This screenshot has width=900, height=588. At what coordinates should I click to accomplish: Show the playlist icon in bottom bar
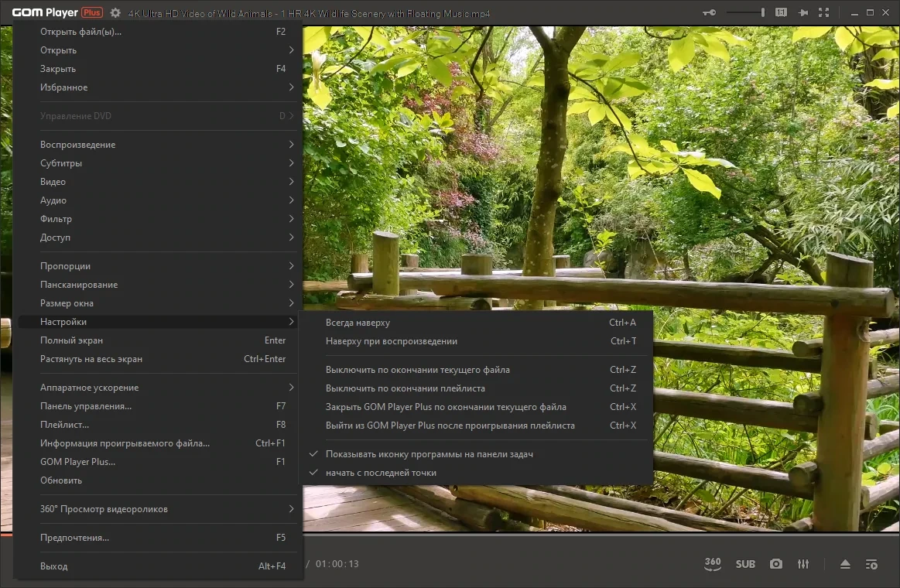pos(871,565)
